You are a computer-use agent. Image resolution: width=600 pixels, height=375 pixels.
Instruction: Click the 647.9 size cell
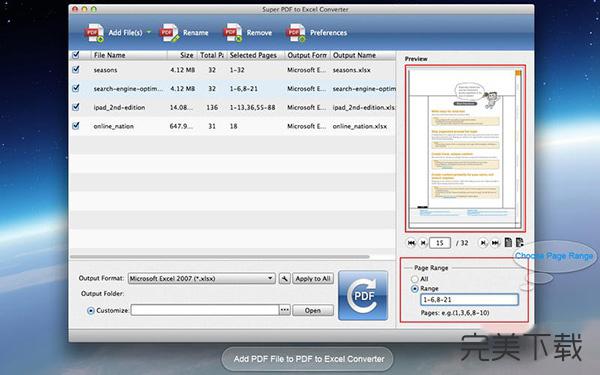tap(181, 126)
